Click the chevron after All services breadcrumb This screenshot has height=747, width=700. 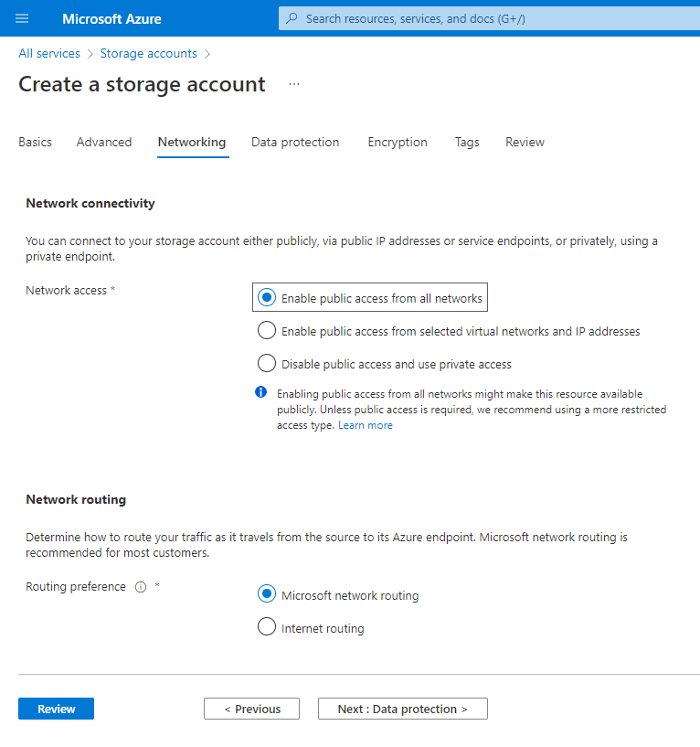pos(90,54)
